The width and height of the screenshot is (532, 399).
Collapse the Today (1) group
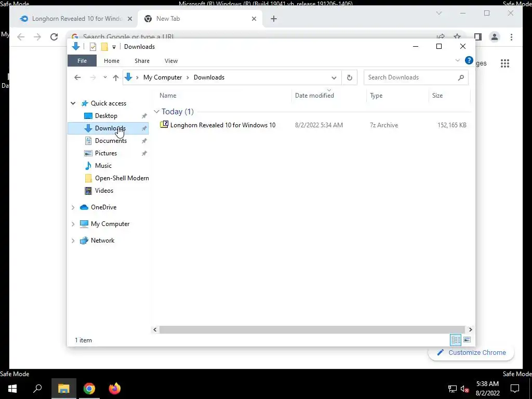pos(156,112)
